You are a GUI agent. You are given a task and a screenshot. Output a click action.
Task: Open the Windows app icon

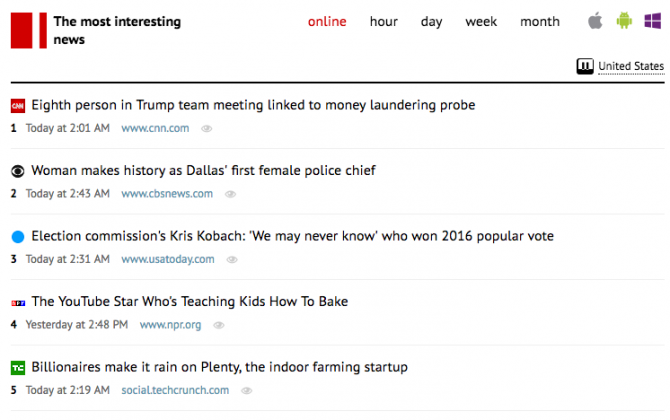pos(653,21)
